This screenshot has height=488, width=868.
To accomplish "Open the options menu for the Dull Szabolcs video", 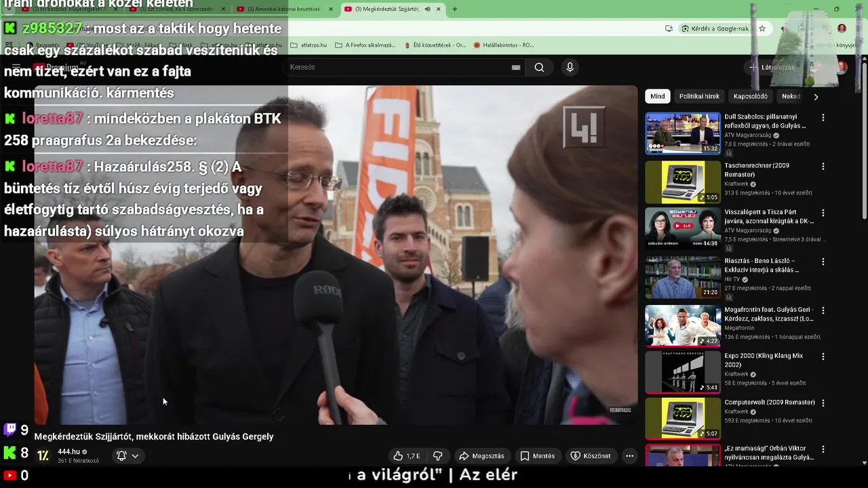I will pos(823,117).
